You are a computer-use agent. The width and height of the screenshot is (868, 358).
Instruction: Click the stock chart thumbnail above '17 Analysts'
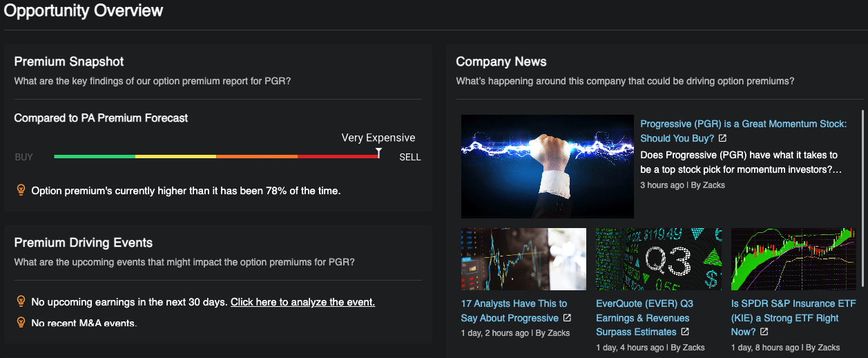point(523,259)
